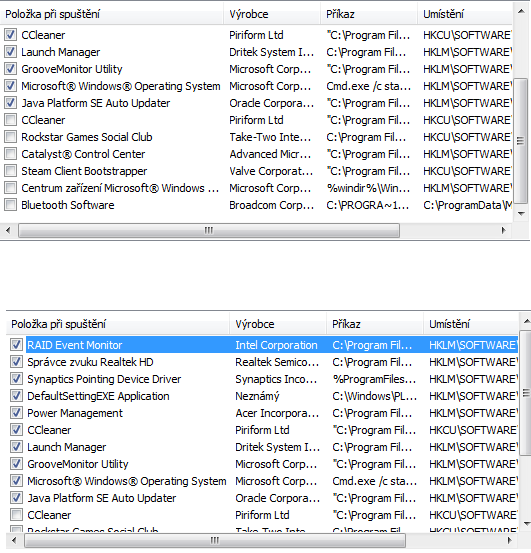Tick the unchecked CCleaner box in lower list
Image resolution: width=531 pixels, height=553 pixels.
16,515
